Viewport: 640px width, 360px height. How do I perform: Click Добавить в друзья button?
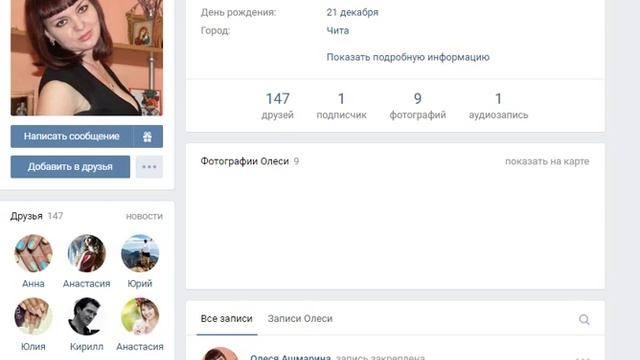pyautogui.click(x=70, y=167)
